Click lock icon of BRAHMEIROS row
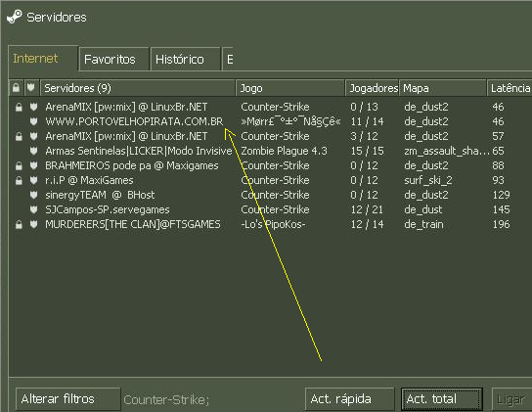The image size is (532, 412). 19,166
